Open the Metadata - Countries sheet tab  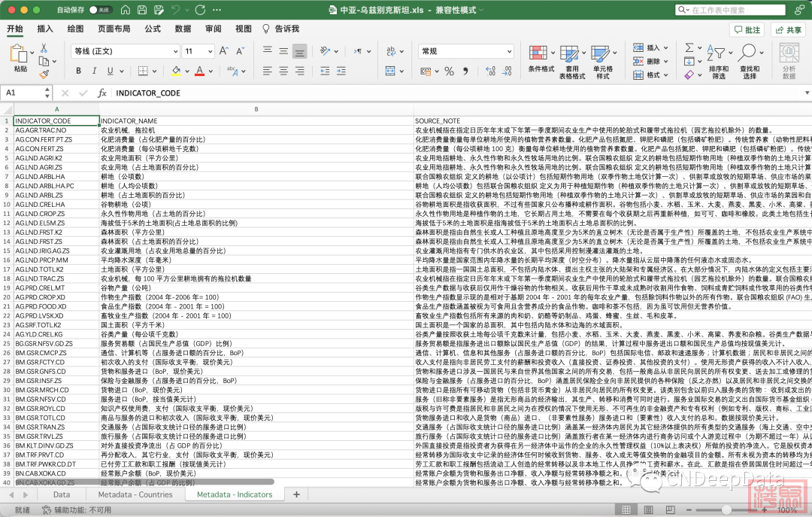click(x=135, y=494)
